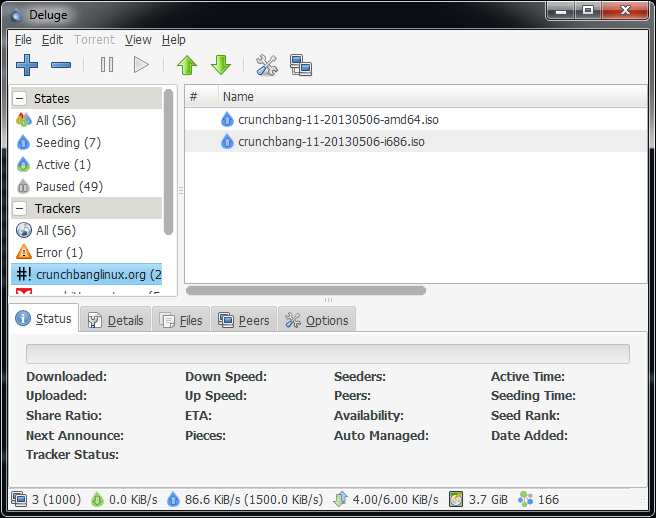This screenshot has height=518, width=656.
Task: Click the Remove Torrent minus icon
Action: [x=61, y=65]
